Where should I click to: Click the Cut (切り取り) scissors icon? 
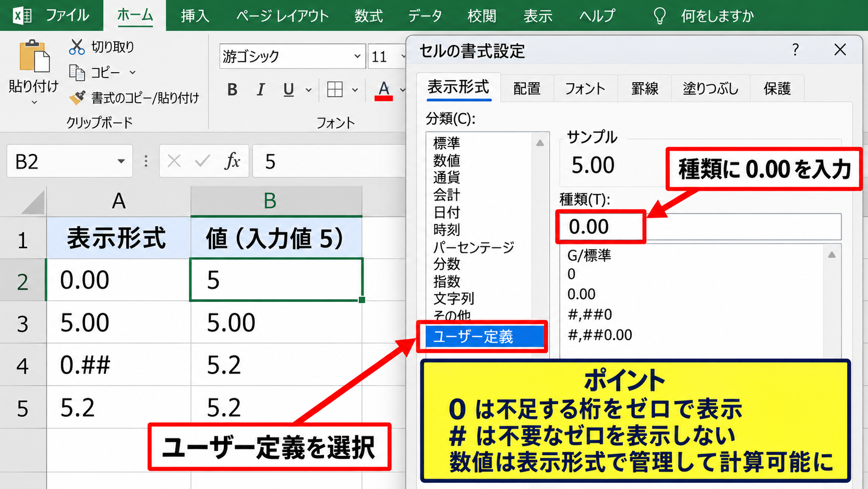(77, 47)
